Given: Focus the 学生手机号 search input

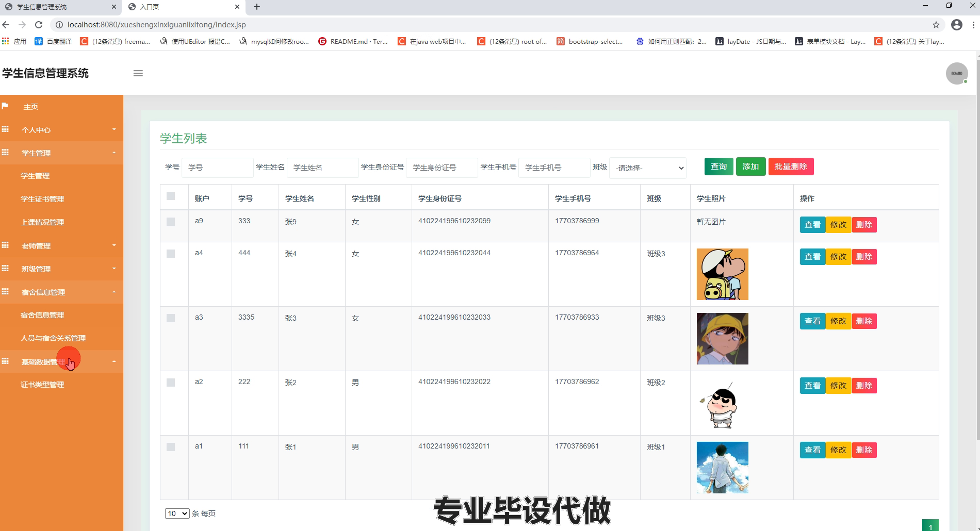Looking at the screenshot, I should tap(554, 168).
